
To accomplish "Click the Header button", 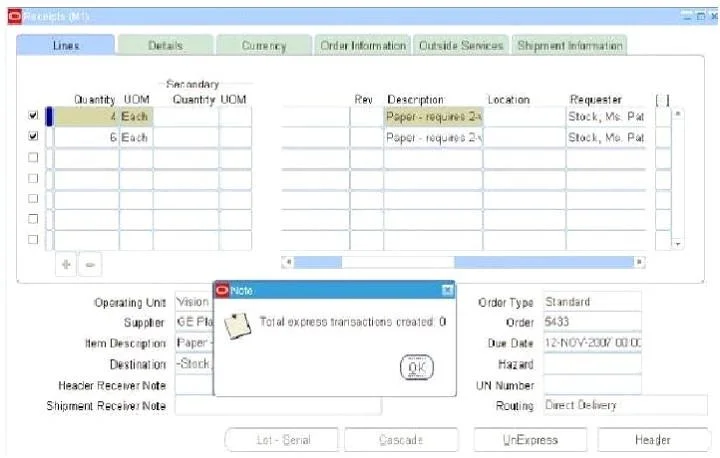I will tap(653, 440).
